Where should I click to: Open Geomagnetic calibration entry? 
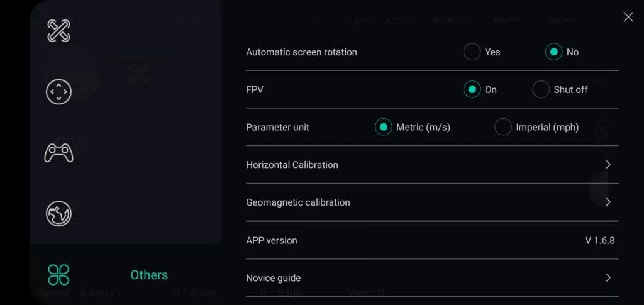pyautogui.click(x=297, y=202)
